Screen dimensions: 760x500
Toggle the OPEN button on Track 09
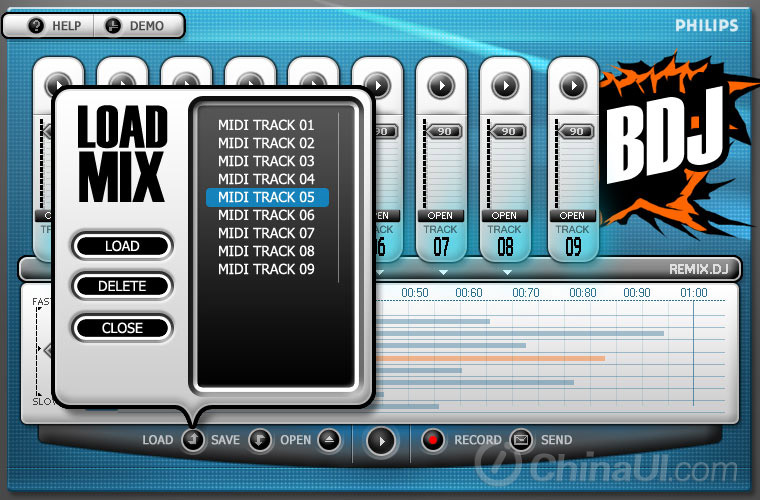point(573,215)
